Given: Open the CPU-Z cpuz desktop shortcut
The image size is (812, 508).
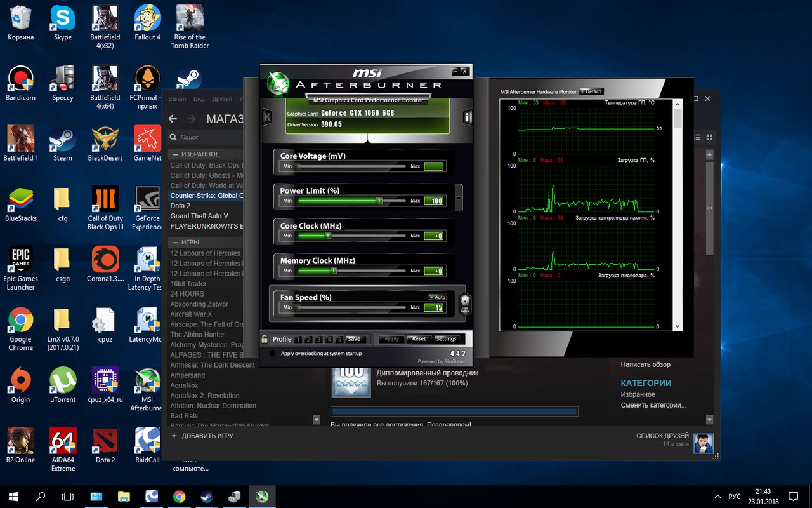Looking at the screenshot, I should pos(105,324).
